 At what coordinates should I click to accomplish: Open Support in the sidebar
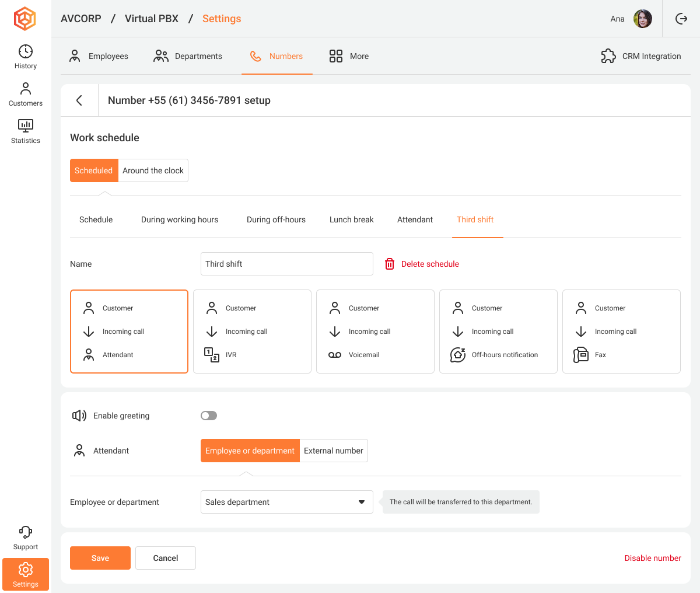[x=26, y=538]
